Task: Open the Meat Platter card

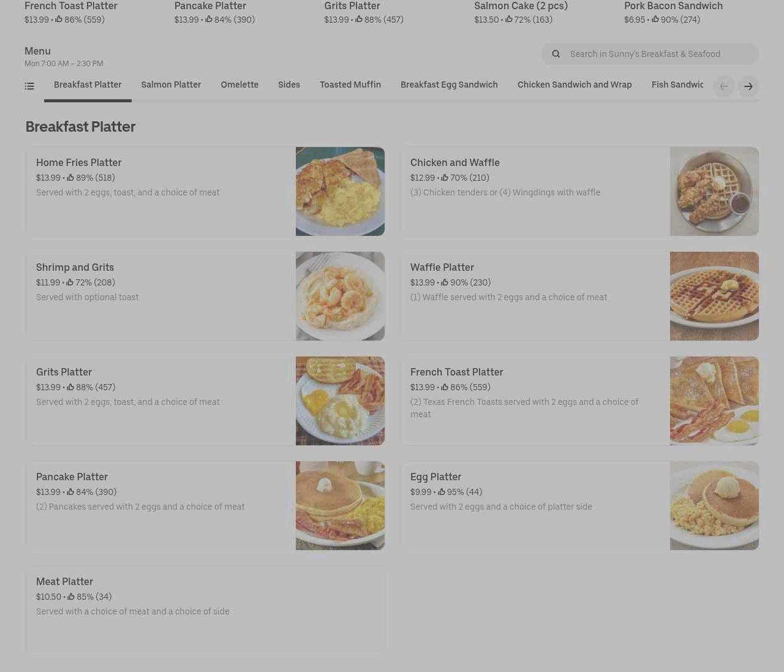Action: point(205,610)
